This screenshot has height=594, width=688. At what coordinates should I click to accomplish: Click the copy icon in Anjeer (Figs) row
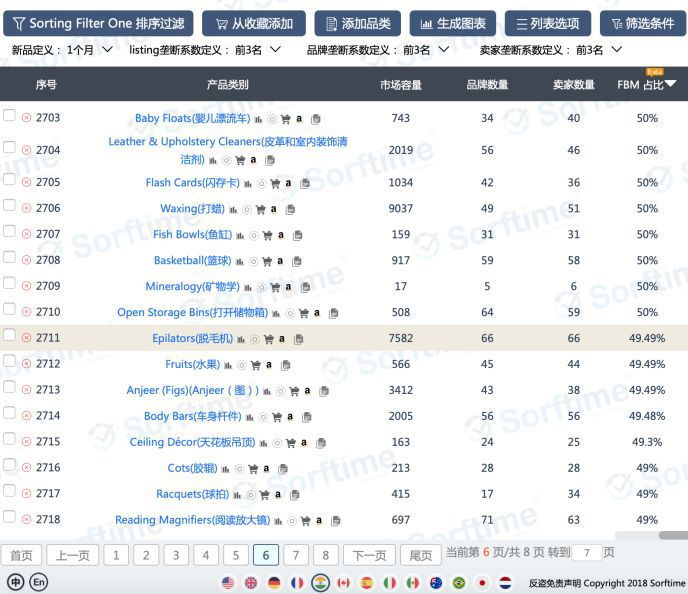(x=324, y=391)
